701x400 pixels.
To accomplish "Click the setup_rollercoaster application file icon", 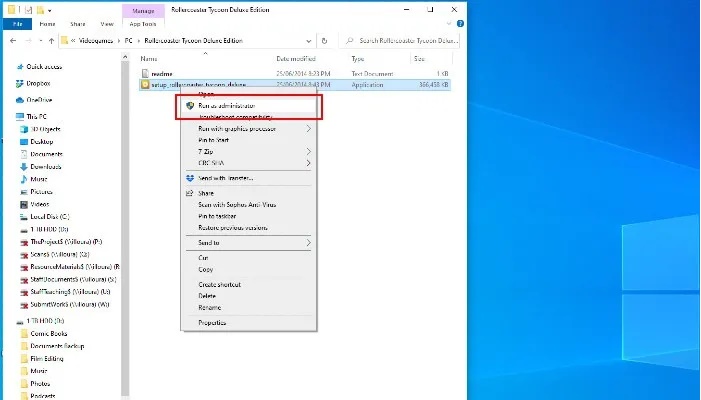I will [x=145, y=84].
